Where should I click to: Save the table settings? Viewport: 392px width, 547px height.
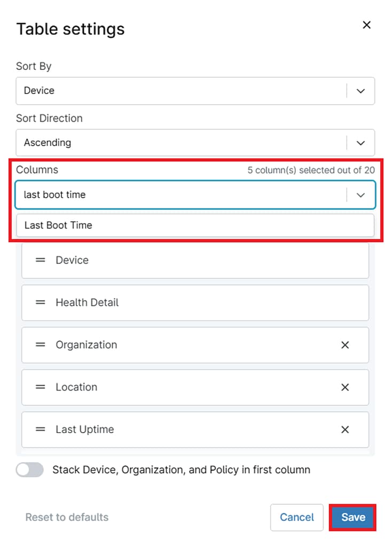[352, 517]
